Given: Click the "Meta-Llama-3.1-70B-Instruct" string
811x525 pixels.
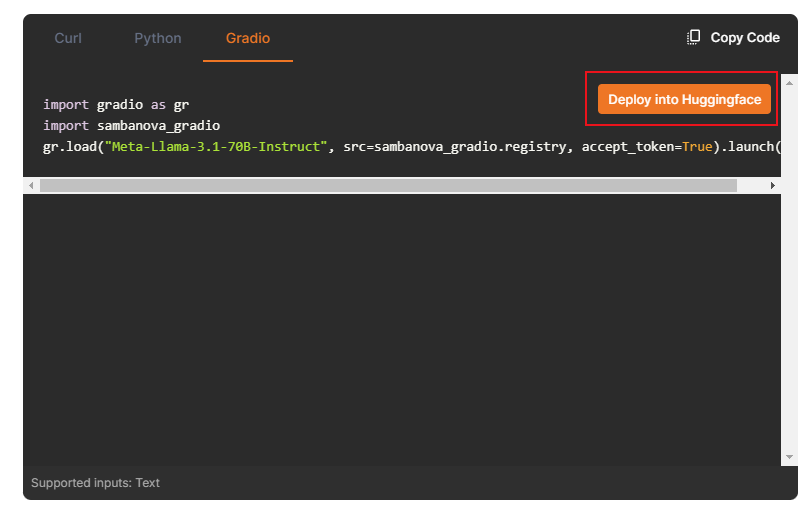Looking at the screenshot, I should coord(216,147).
